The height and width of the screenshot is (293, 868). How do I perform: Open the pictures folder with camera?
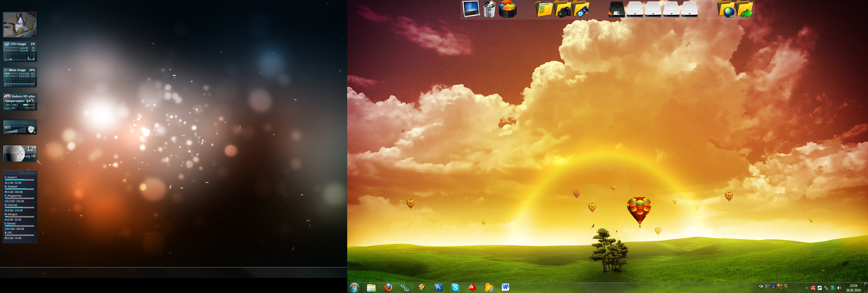tap(563, 9)
